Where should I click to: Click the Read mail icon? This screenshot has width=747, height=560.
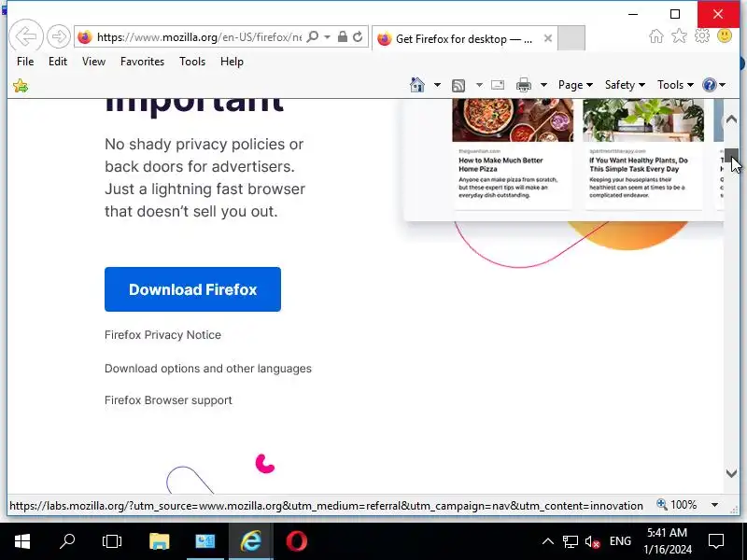tap(498, 85)
